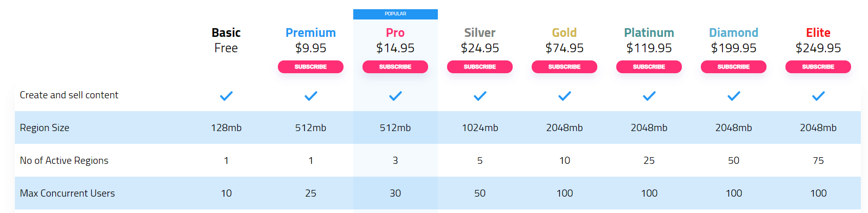This screenshot has width=868, height=213.
Task: Click the Premium plan Subscribe button
Action: pos(311,67)
